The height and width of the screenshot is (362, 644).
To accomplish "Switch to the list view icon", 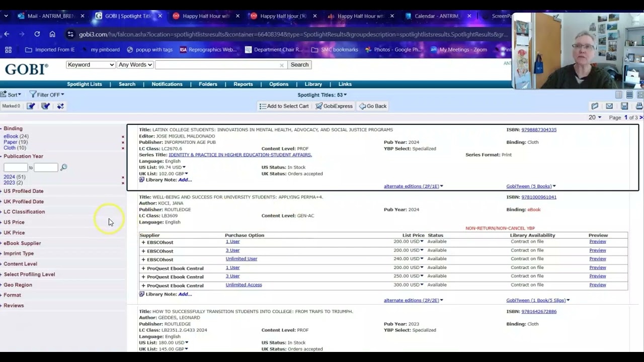I will coord(629,95).
